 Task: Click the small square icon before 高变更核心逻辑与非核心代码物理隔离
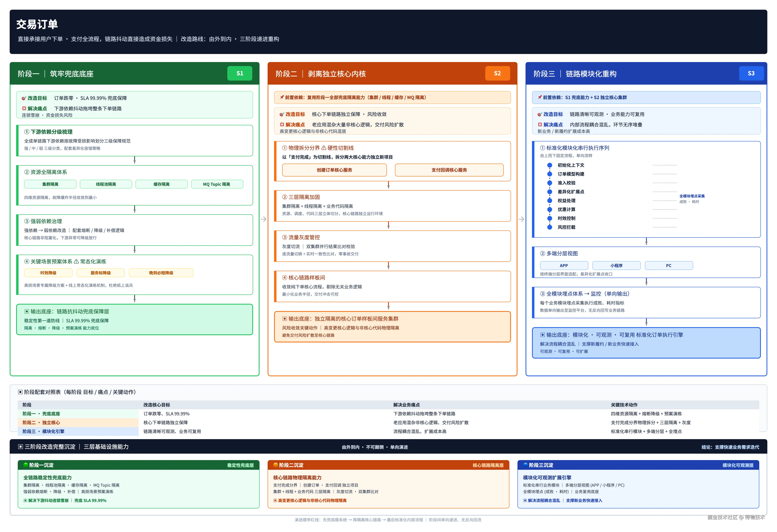[x=275, y=501]
